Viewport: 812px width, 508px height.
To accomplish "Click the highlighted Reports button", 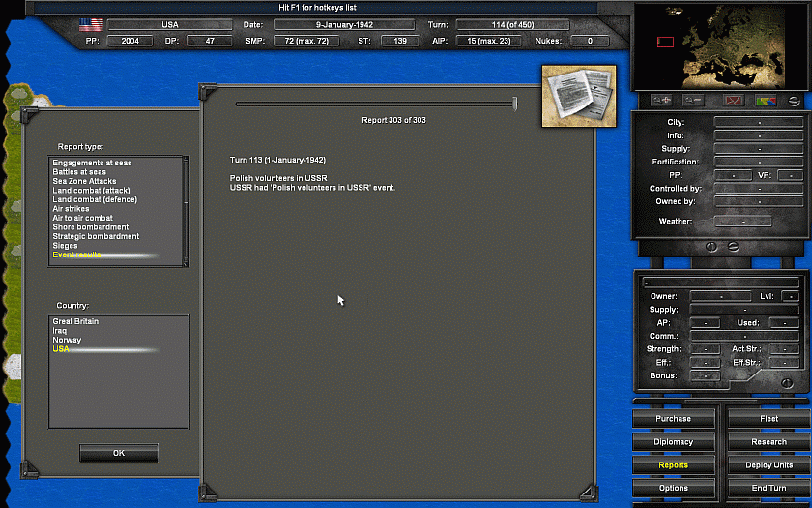I will click(673, 465).
